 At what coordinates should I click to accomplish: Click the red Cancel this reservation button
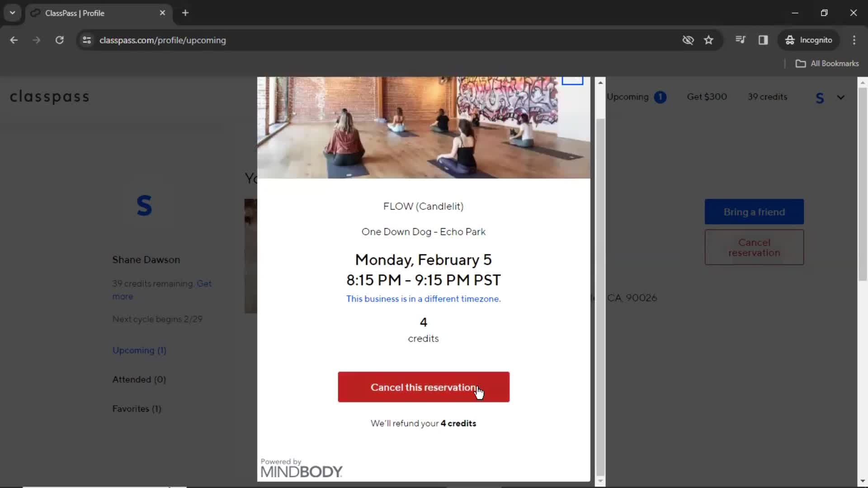(424, 387)
